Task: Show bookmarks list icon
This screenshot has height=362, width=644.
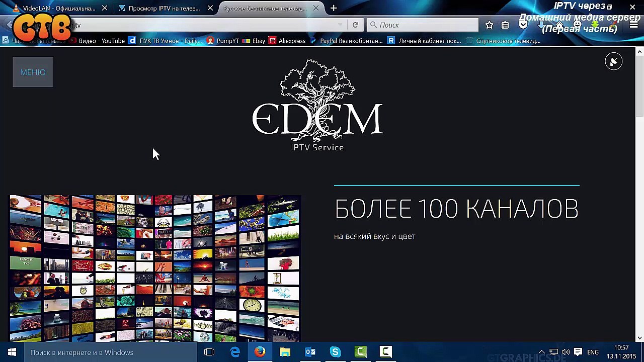Action: (x=505, y=25)
